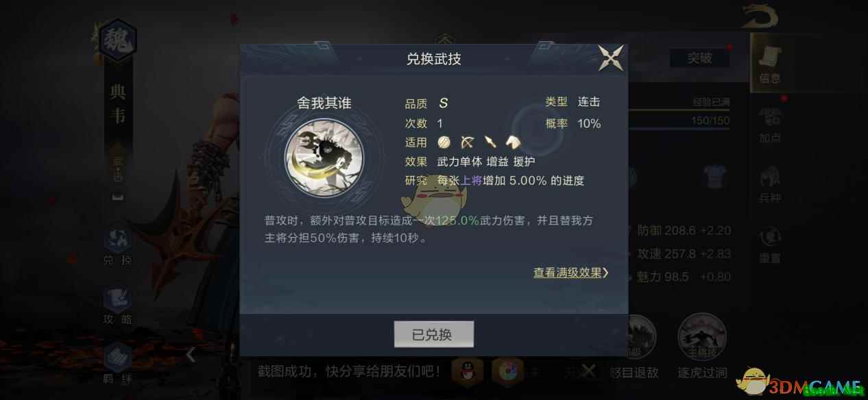
Task: Go to previous hero with left arrow
Action: pyautogui.click(x=191, y=354)
